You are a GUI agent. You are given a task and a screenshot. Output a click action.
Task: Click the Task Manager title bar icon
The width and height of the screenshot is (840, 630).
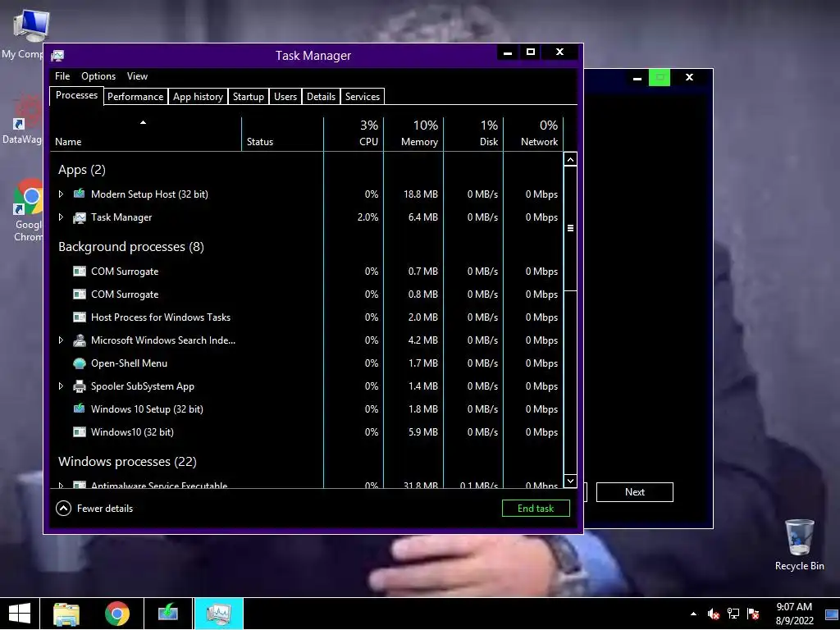[x=57, y=56]
